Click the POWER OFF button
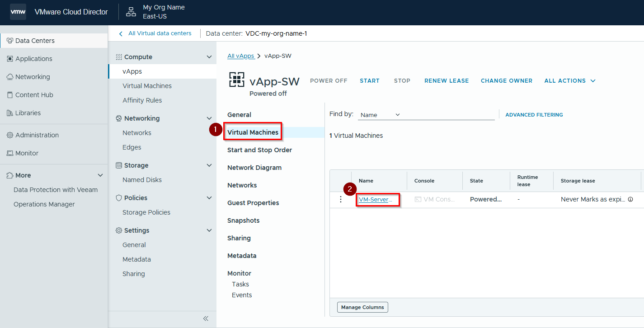Screen dimensions: 644x328 point(329,81)
